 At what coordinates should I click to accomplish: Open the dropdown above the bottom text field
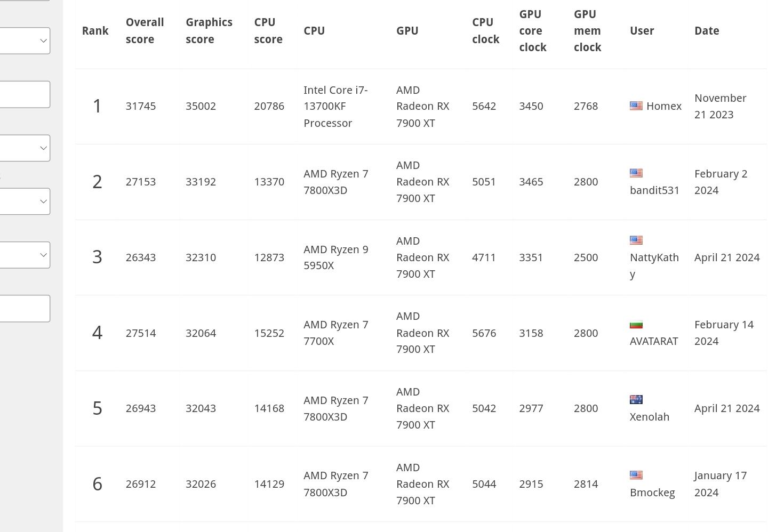(x=25, y=255)
